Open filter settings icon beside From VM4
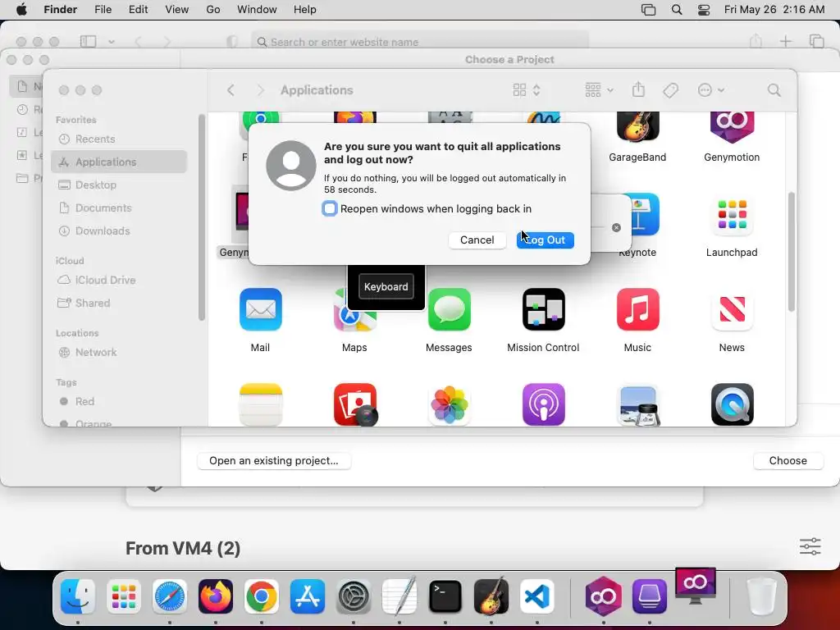The width and height of the screenshot is (840, 630). pyautogui.click(x=810, y=546)
